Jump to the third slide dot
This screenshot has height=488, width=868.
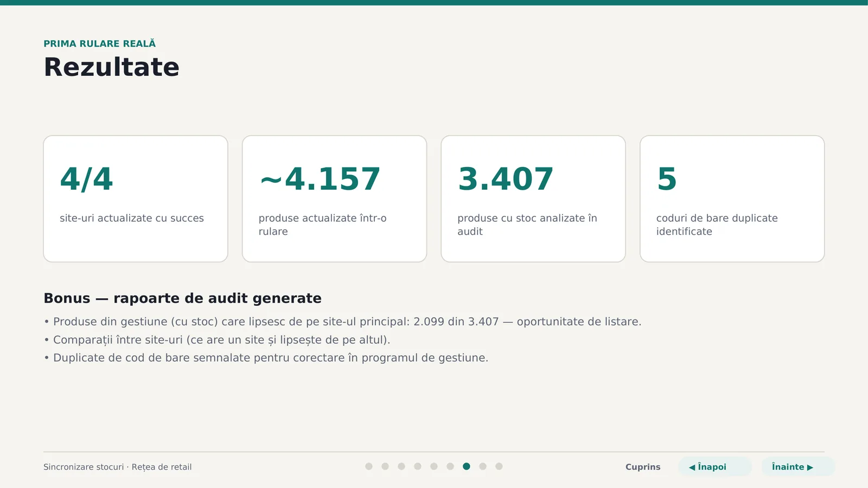tap(401, 466)
